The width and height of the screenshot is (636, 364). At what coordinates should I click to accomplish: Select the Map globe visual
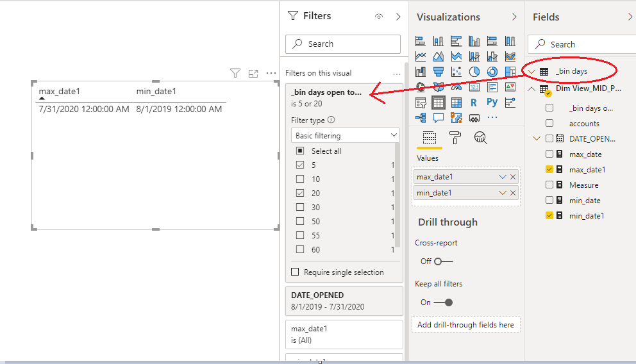420,87
